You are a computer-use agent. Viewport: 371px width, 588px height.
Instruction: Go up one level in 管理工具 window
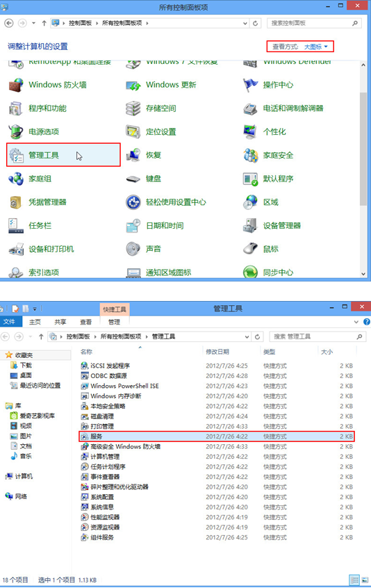point(41,337)
